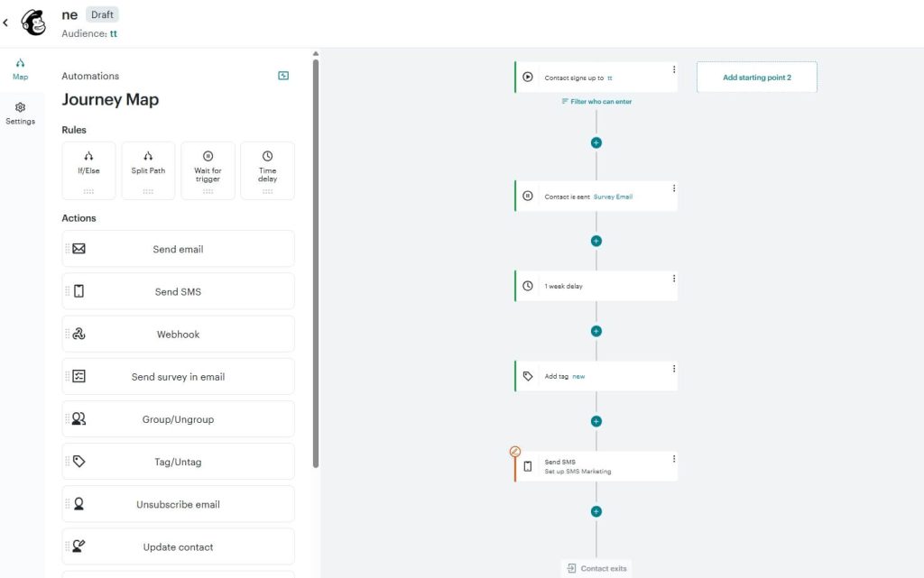Select the Wait for trigger rule
This screenshot has height=578, width=924.
click(x=208, y=170)
